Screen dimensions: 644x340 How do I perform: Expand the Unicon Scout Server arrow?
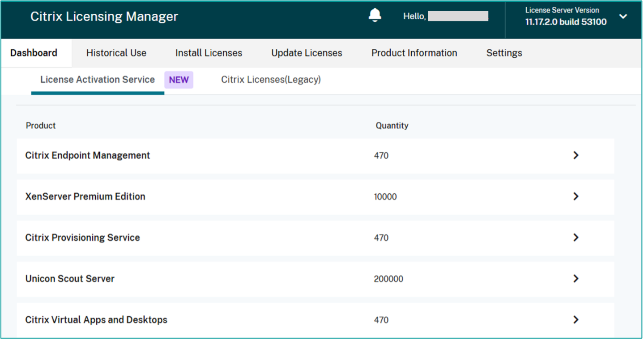[576, 279]
